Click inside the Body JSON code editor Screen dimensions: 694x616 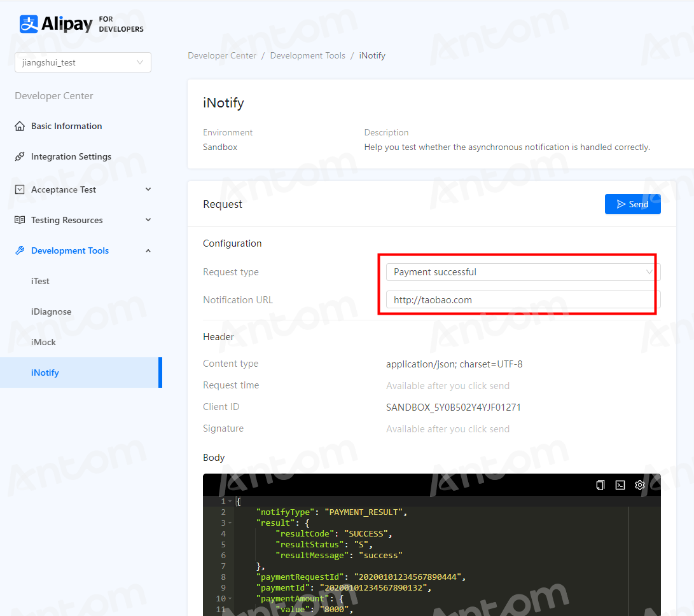pyautogui.click(x=431, y=556)
